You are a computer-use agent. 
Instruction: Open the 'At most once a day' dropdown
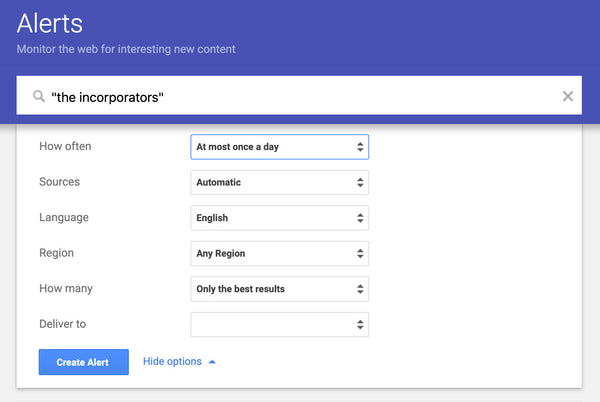(x=279, y=147)
